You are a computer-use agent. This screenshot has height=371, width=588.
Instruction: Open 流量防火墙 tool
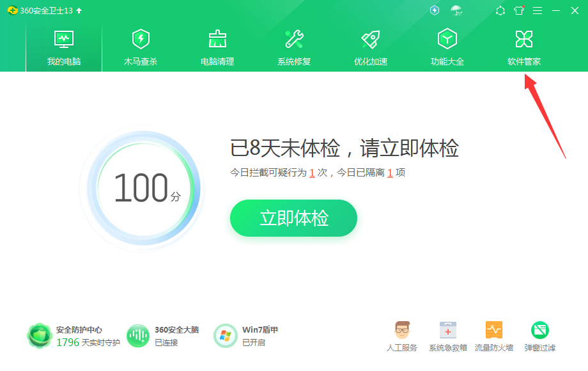pos(494,336)
